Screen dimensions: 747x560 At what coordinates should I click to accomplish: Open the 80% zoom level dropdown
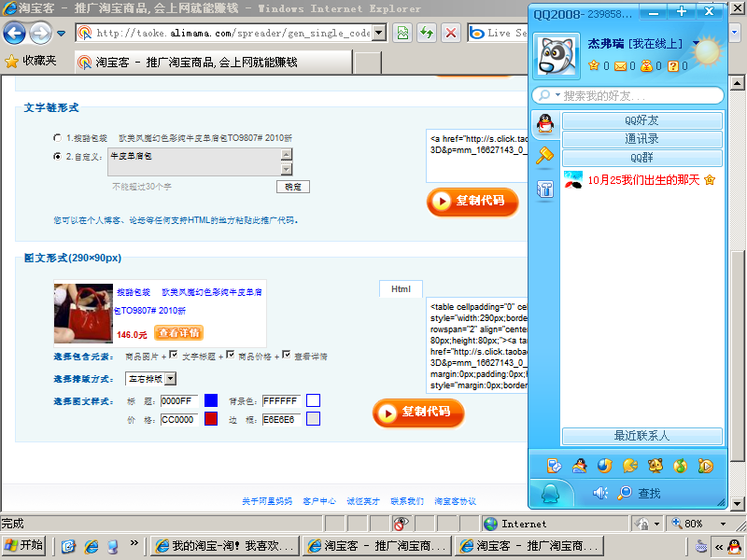pos(723,524)
